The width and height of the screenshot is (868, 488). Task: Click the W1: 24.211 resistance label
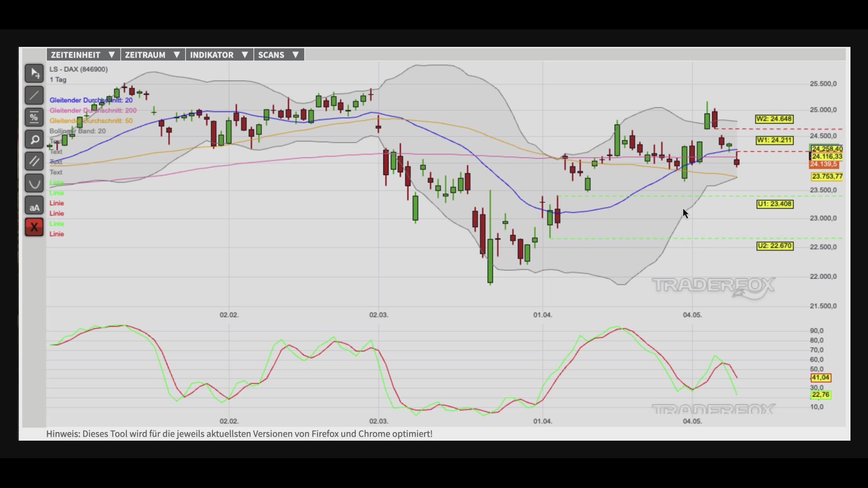pos(774,140)
